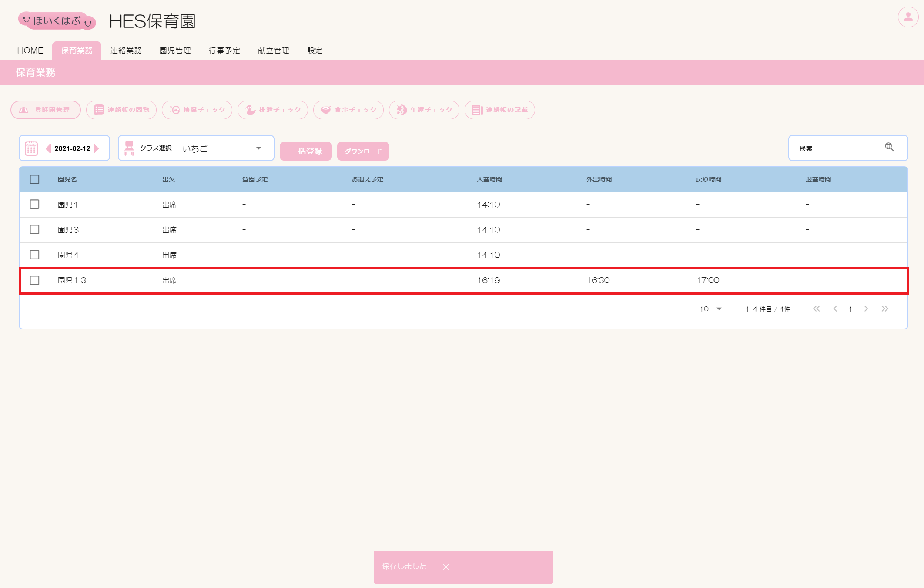This screenshot has width=924, height=588.
Task: Click the 1-4 件目 / 4件 count
Action: (x=768, y=309)
